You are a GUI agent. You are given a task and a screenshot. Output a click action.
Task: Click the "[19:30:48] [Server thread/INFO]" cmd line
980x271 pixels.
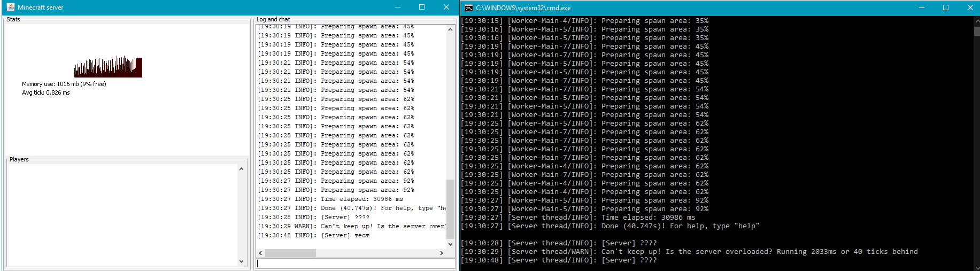(559, 260)
